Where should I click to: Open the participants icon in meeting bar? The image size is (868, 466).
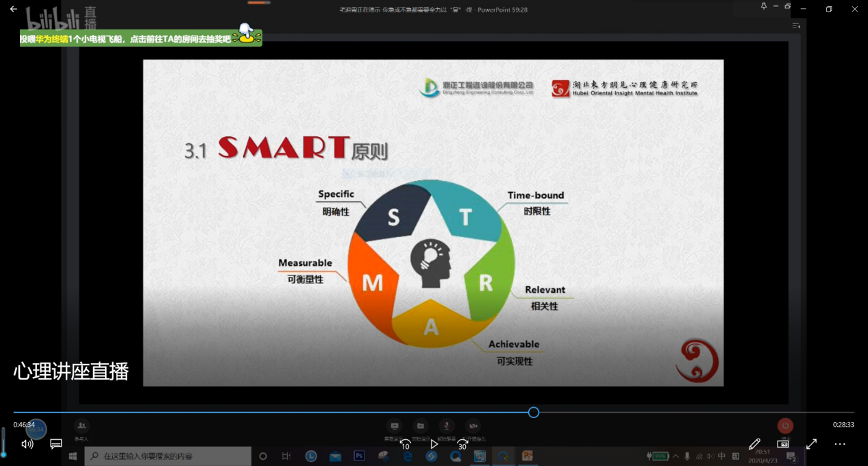point(82,426)
